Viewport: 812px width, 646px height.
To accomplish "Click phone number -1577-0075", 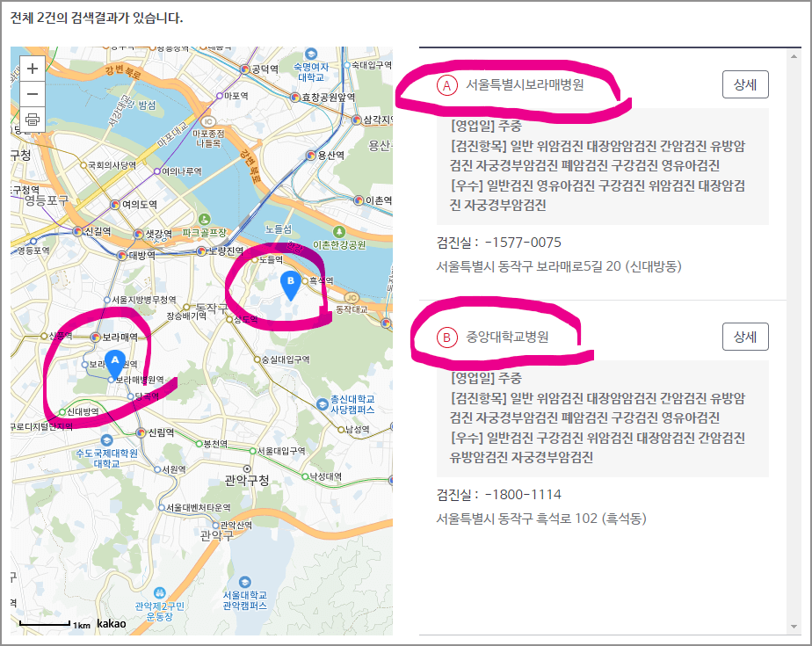I will coord(523,243).
